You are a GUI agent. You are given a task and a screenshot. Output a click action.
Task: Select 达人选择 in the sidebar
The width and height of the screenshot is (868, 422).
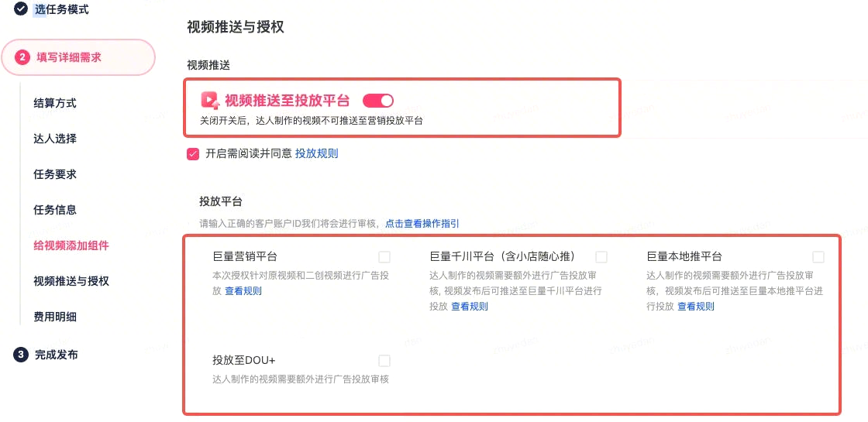click(x=55, y=139)
